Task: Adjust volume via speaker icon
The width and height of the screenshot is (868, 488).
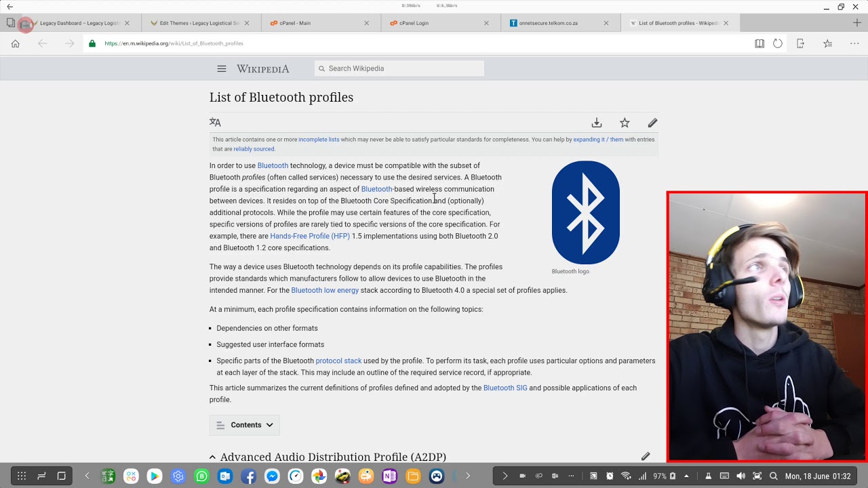Action: coord(741,476)
